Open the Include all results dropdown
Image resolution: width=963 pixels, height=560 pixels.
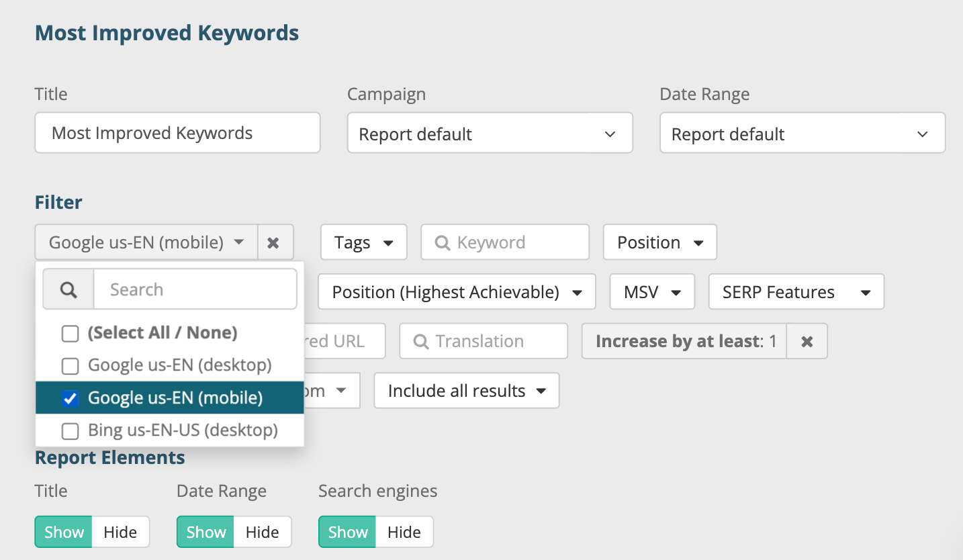[466, 391]
